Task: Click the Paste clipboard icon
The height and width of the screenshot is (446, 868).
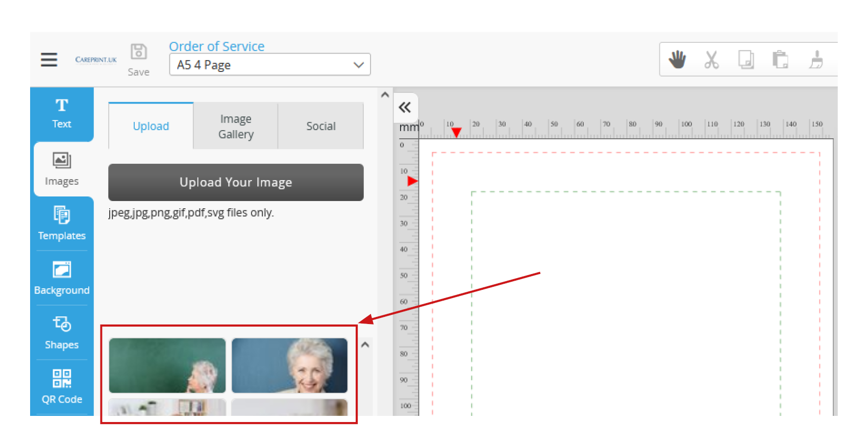Action: pos(780,60)
